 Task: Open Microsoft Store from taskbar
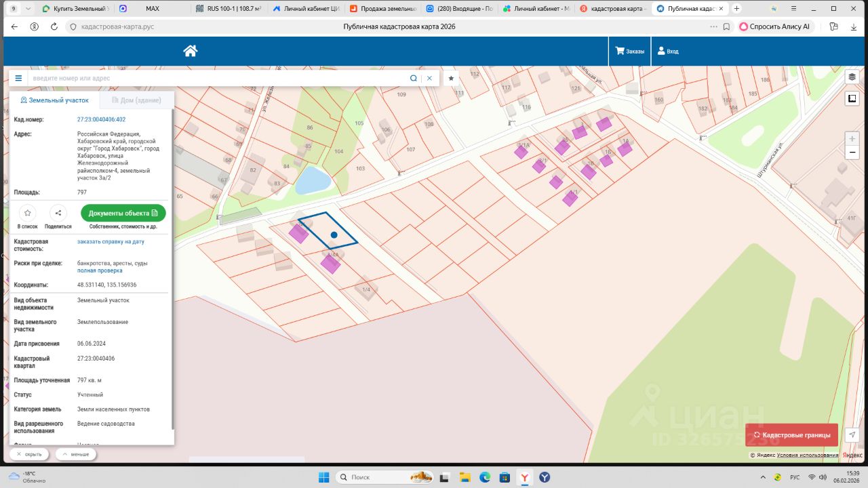505,477
